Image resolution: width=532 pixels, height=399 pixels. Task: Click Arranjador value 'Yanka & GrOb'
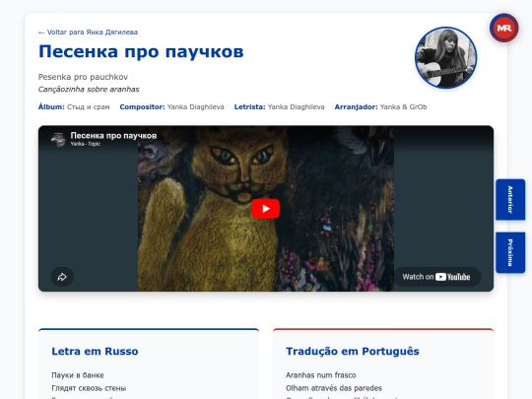coord(403,106)
